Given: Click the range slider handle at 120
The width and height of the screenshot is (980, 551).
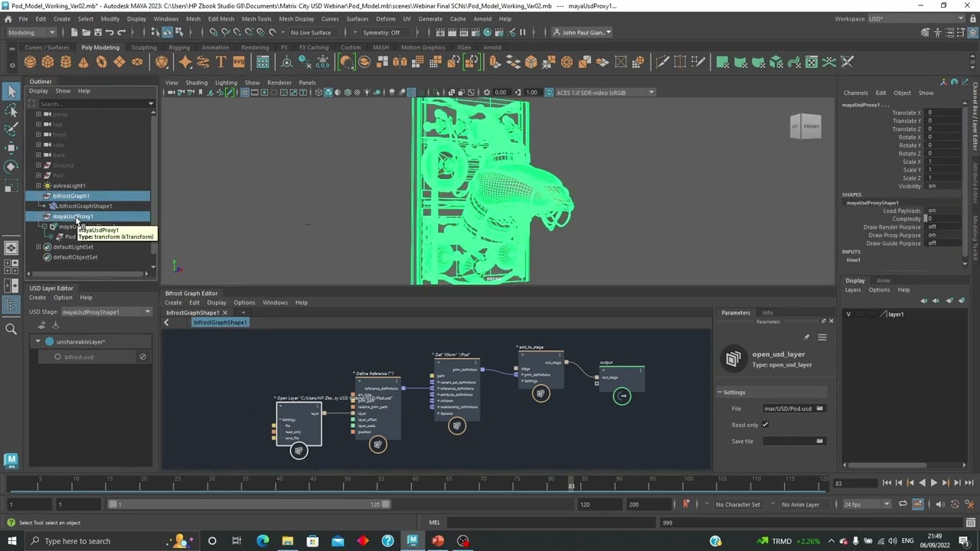Looking at the screenshot, I should pyautogui.click(x=386, y=504).
